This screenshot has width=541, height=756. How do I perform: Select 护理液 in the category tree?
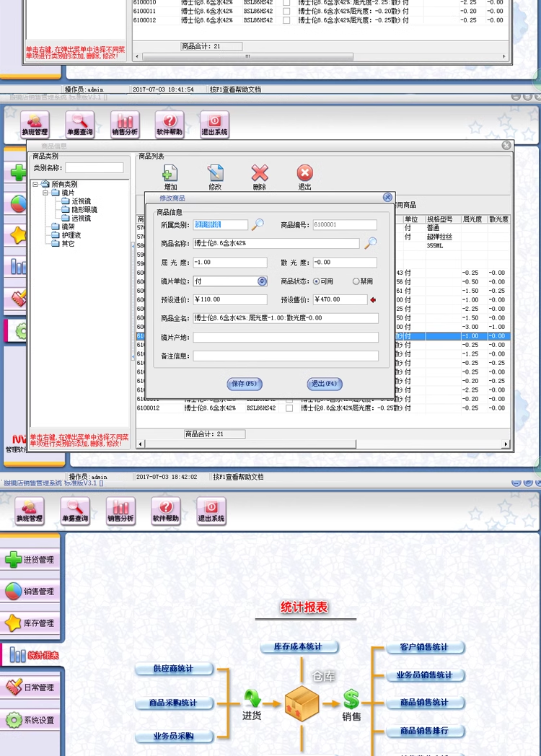pyautogui.click(x=71, y=235)
